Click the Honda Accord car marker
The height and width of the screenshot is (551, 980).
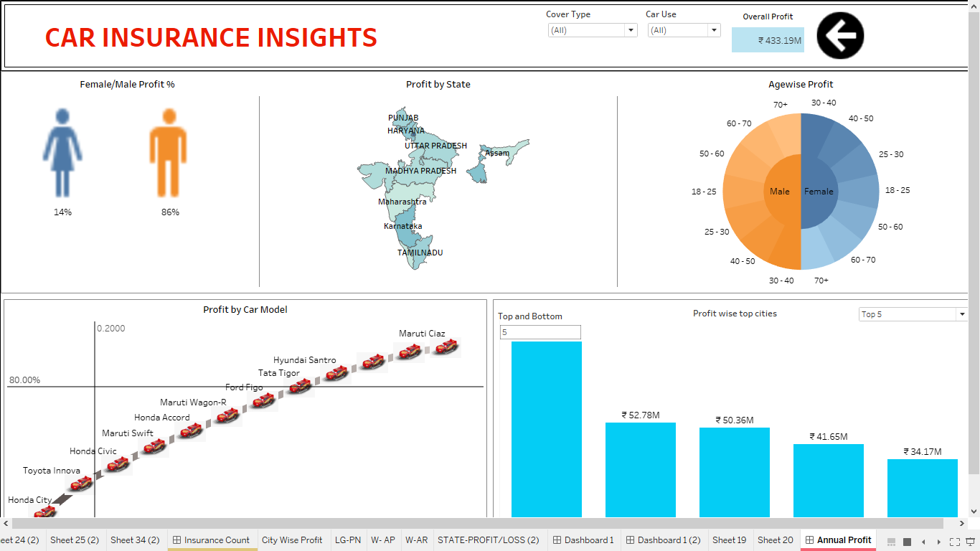(190, 430)
